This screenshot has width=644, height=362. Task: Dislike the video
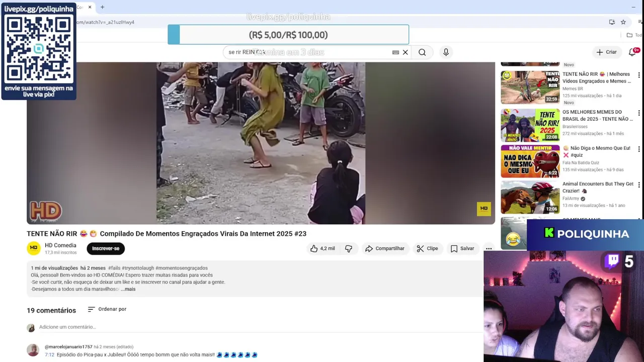point(348,248)
